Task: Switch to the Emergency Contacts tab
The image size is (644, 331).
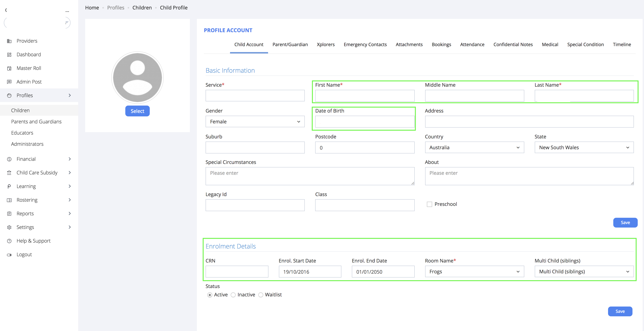Action: coord(365,45)
